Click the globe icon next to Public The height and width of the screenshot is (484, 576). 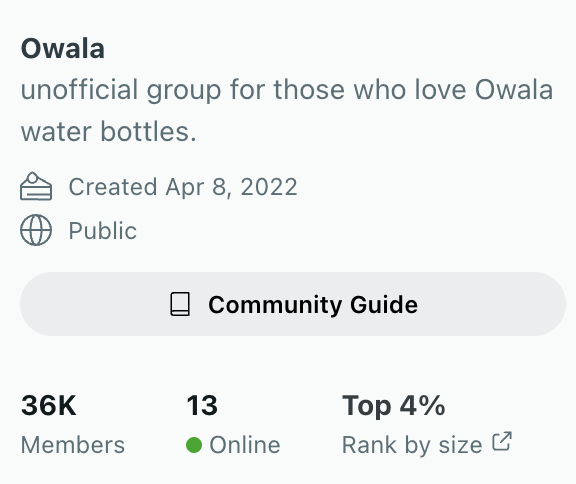pyautogui.click(x=36, y=230)
